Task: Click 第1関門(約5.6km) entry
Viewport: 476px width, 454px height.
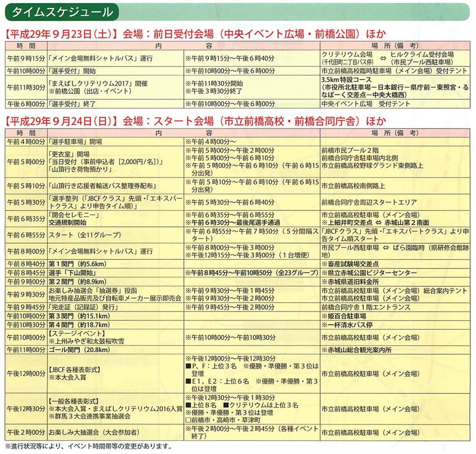Action: [78, 264]
